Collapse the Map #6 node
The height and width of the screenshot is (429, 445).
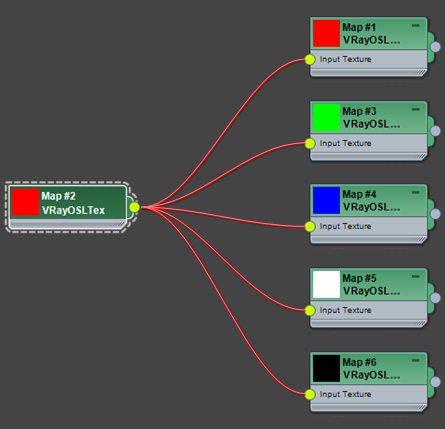415,360
